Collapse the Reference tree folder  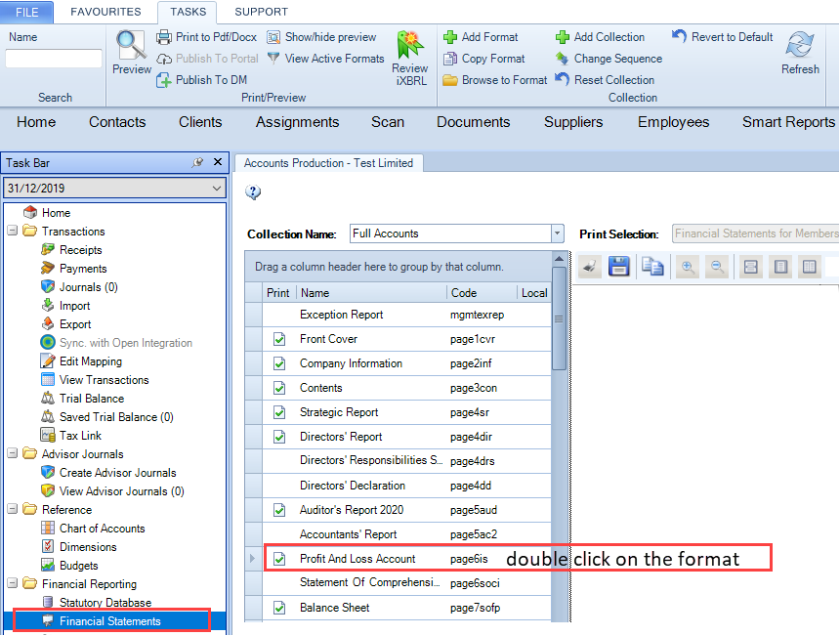pos(13,509)
